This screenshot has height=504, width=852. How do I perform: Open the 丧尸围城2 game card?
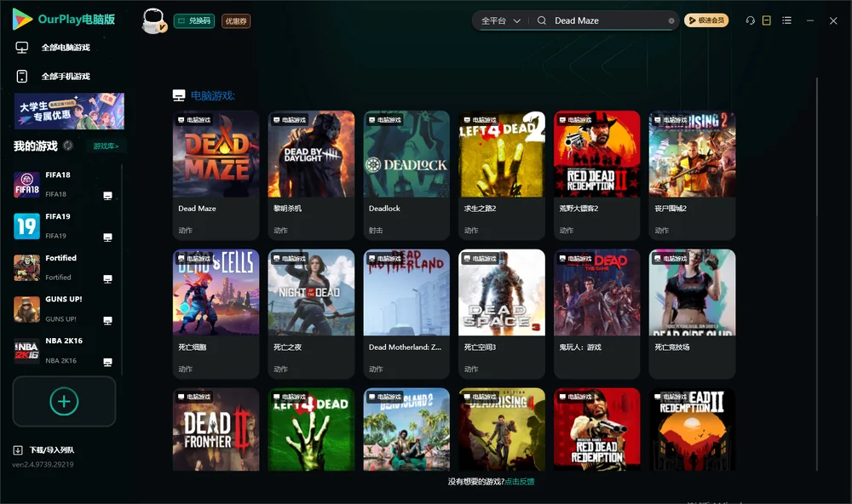pyautogui.click(x=692, y=175)
